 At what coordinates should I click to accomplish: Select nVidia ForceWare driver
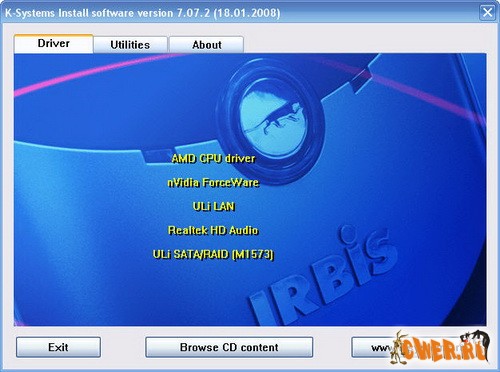pos(213,182)
